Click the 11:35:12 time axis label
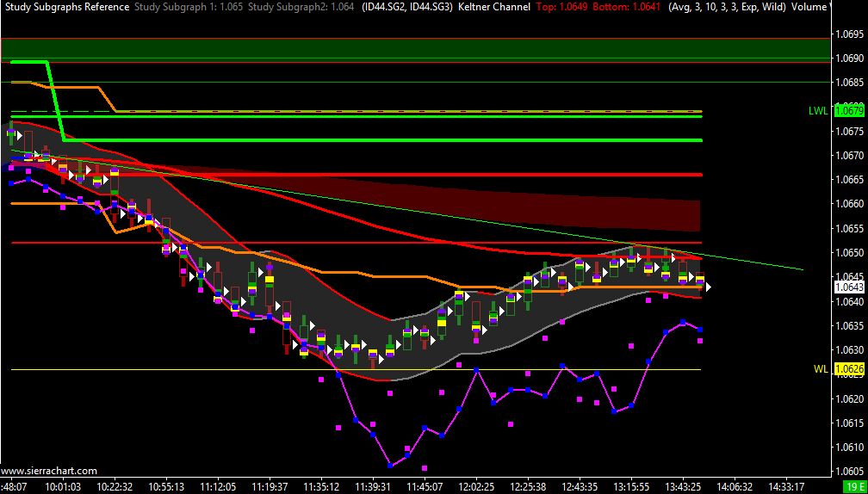The width and height of the screenshot is (868, 494). click(x=321, y=486)
